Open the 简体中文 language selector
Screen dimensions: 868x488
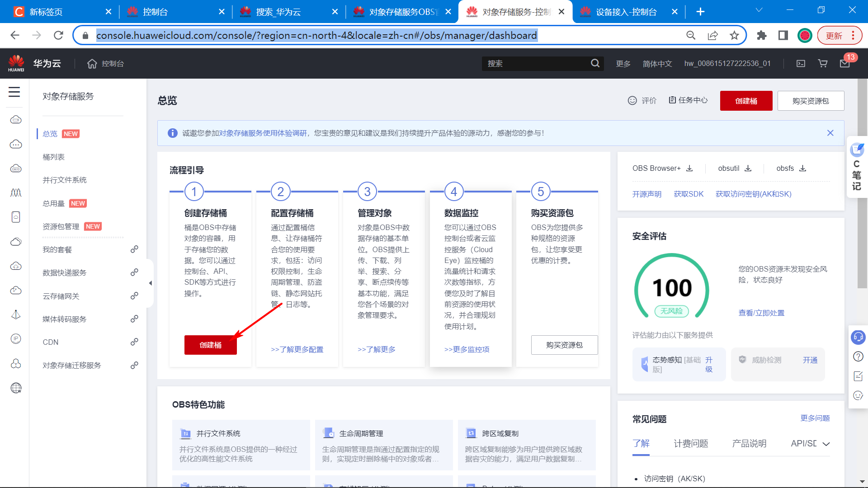[657, 64]
